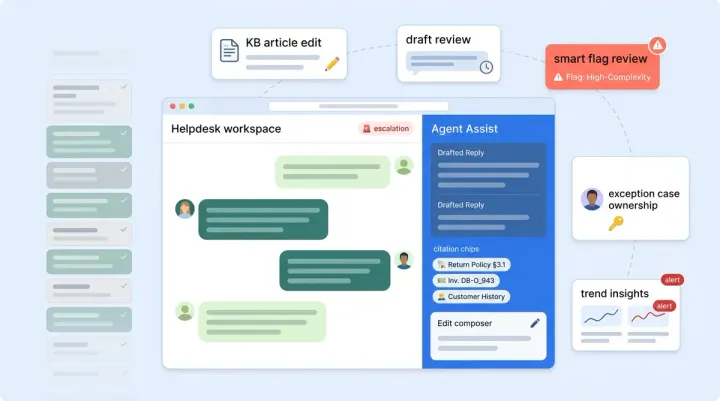Open the draft review card
This screenshot has width=720, height=401.
pos(449,54)
